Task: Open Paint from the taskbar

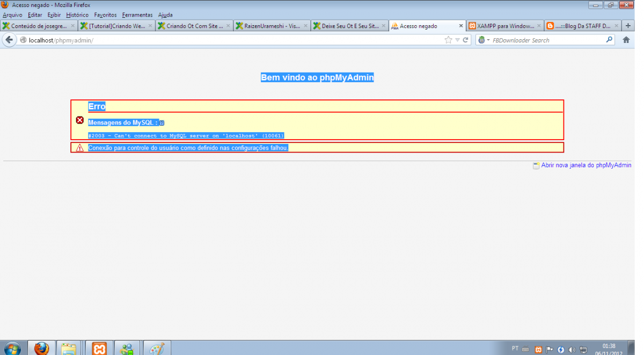Action: (x=156, y=349)
